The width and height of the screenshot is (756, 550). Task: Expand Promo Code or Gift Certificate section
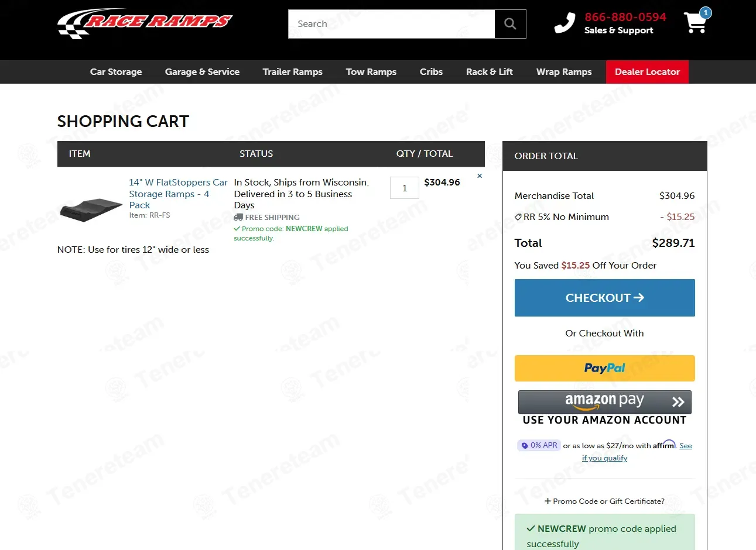pyautogui.click(x=604, y=501)
